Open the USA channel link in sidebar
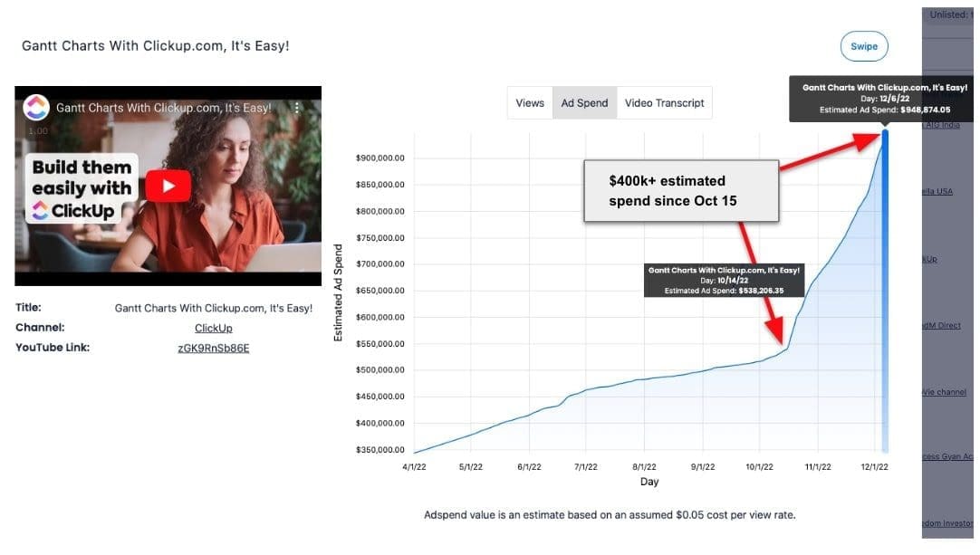Image resolution: width=980 pixels, height=555 pixels. (940, 192)
